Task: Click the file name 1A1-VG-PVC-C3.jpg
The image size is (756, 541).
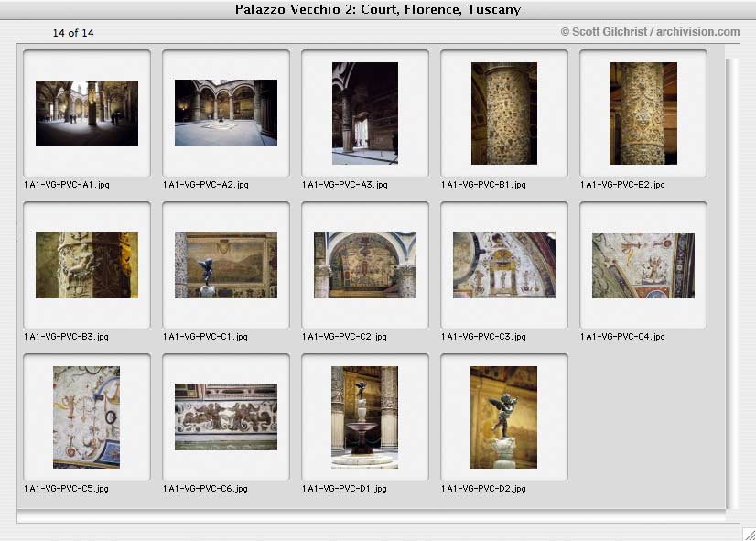Action: pyautogui.click(x=483, y=337)
